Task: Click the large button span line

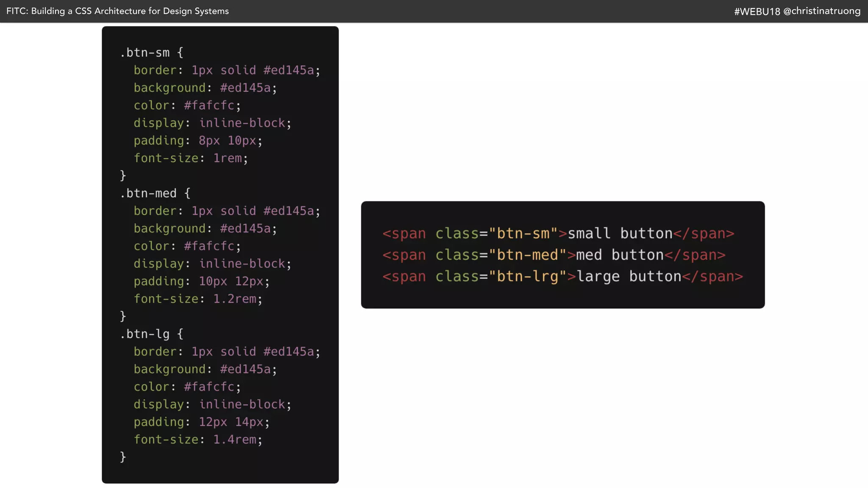Action: 562,277
